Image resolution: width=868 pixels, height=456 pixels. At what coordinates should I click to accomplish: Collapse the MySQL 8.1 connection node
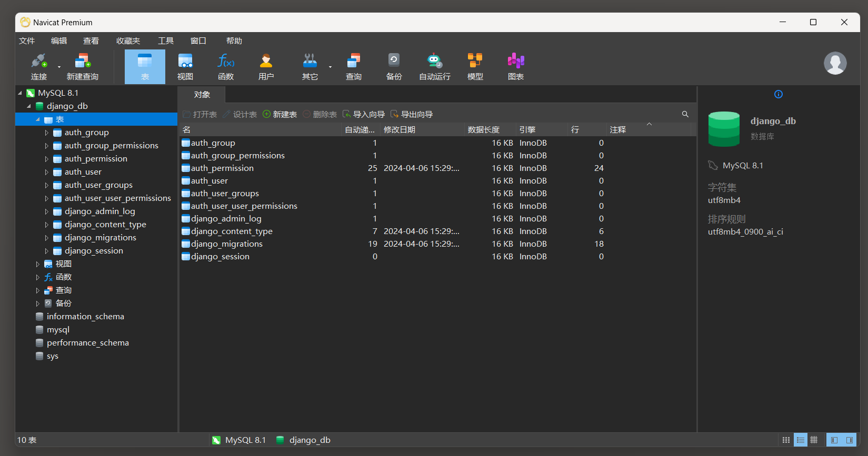[20, 93]
